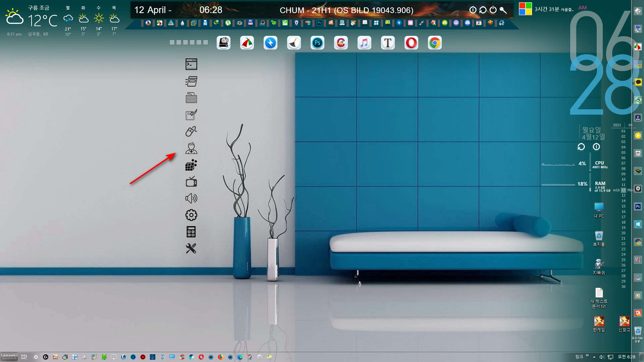The height and width of the screenshot is (362, 644).
Task: Click the Windows four-color logo at top
Action: 525,9
